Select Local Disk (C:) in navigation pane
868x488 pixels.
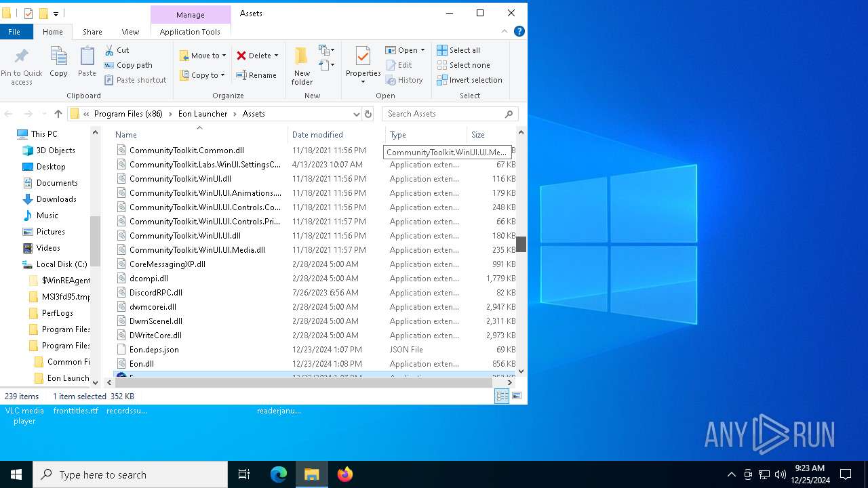pos(62,264)
